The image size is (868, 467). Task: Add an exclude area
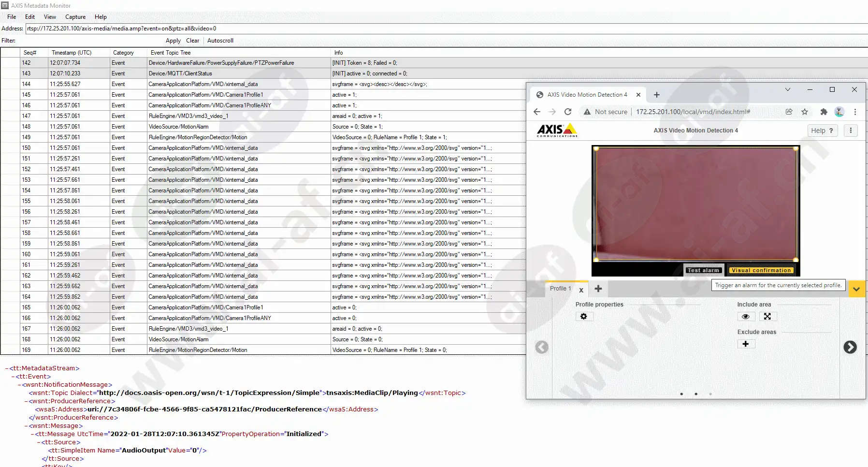pyautogui.click(x=746, y=344)
